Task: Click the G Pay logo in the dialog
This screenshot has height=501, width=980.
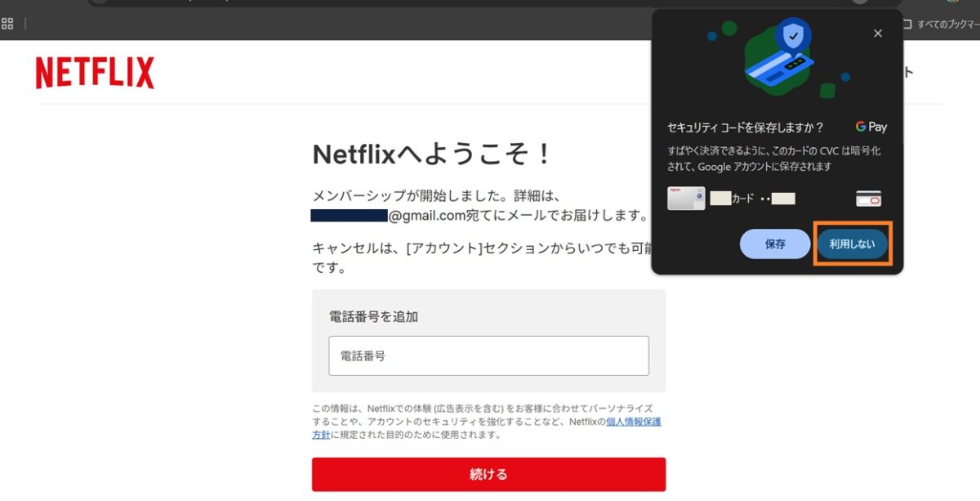Action: [871, 127]
